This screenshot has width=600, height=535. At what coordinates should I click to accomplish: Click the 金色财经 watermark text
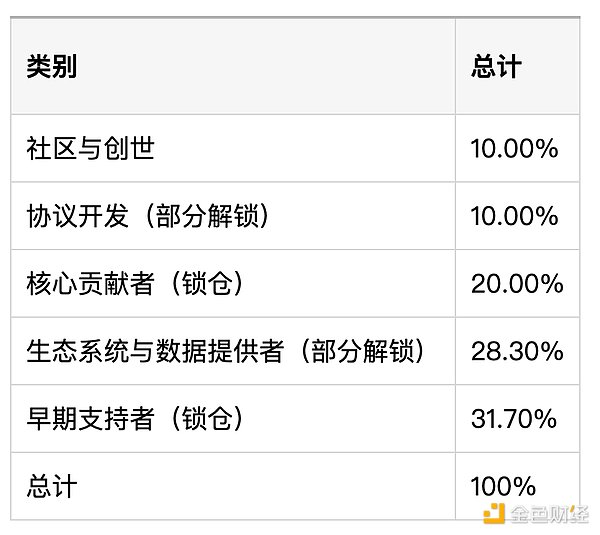(549, 514)
